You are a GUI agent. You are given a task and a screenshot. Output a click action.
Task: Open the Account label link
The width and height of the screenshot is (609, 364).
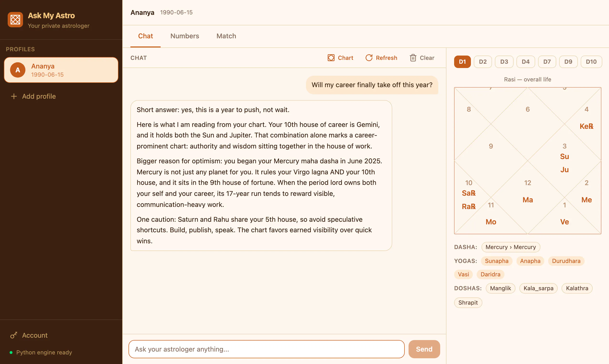tap(35, 335)
